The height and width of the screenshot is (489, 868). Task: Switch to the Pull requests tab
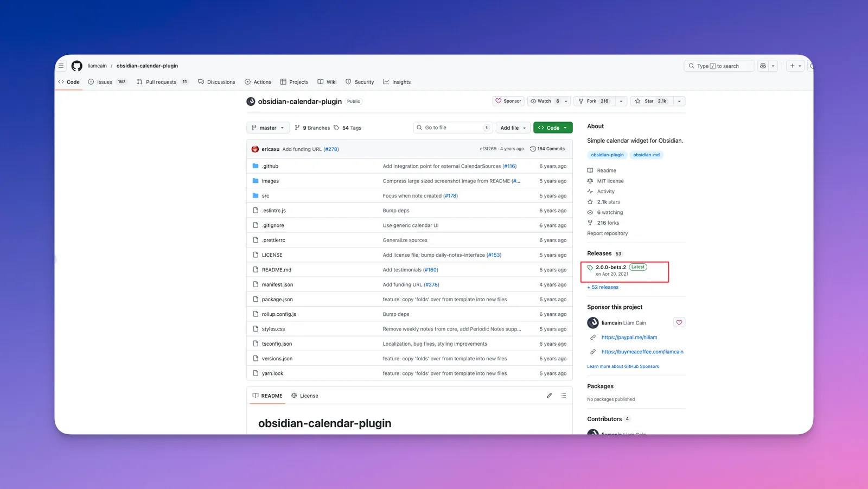(x=162, y=82)
